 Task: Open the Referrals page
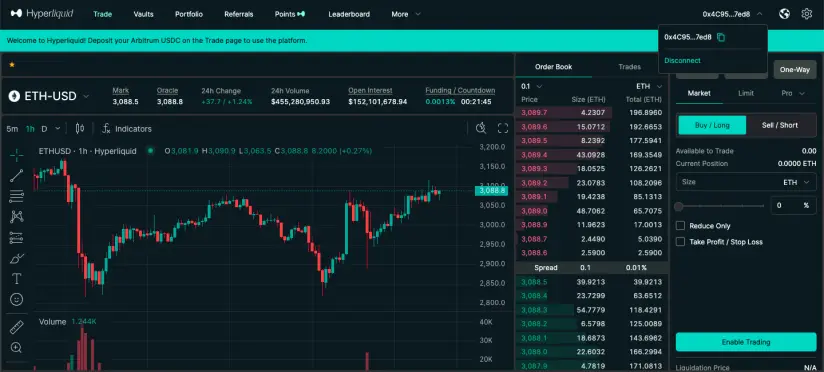[x=239, y=14]
